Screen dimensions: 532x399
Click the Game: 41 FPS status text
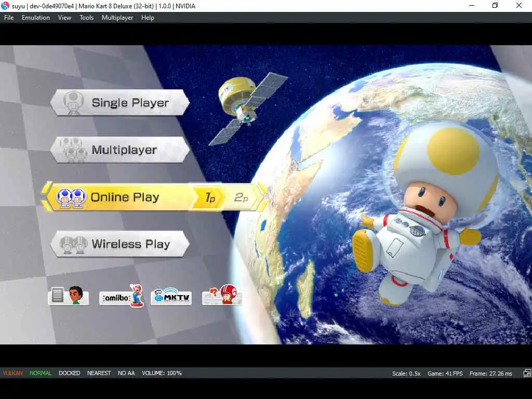coord(445,374)
